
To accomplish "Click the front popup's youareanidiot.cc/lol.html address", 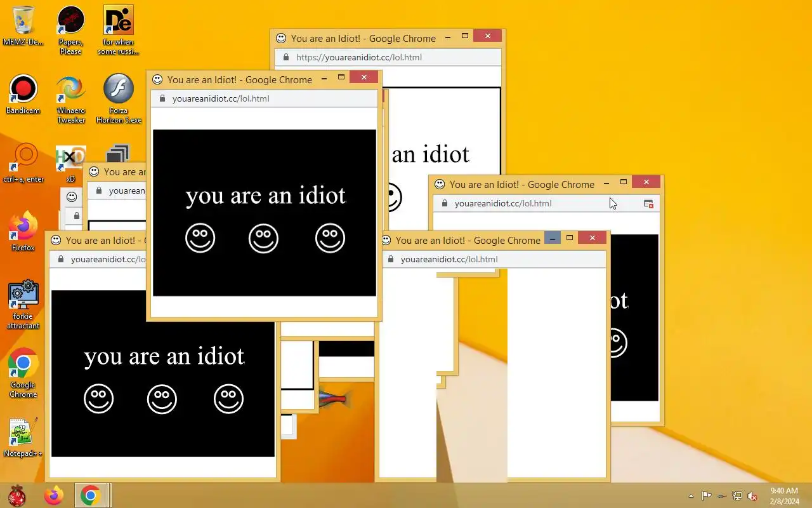I will (221, 98).
